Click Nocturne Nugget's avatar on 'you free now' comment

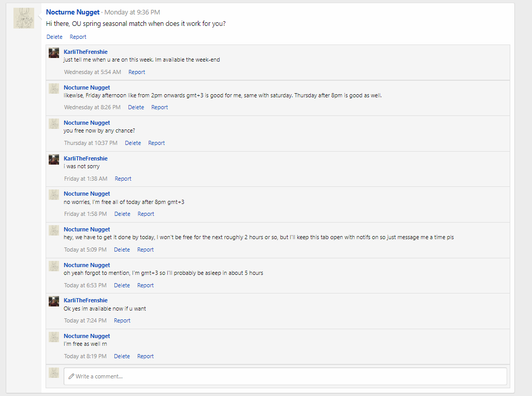(x=54, y=124)
